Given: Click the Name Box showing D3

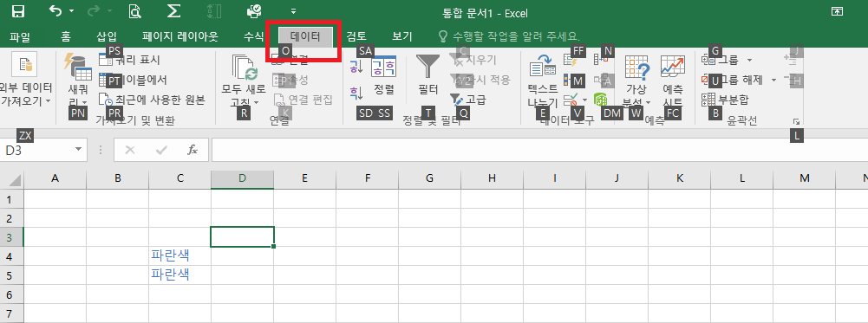Looking at the screenshot, I should [x=36, y=150].
